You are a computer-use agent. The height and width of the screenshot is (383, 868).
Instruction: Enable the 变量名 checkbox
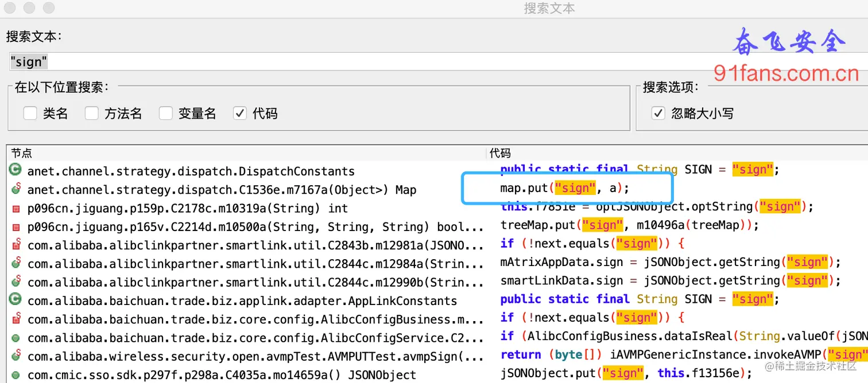[166, 114]
